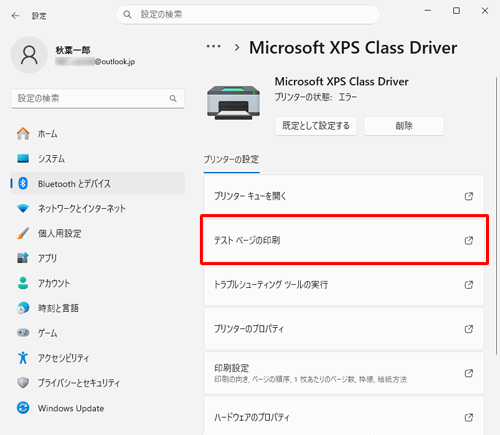Open プリンターのプロパティ
The width and height of the screenshot is (500, 435).
pyautogui.click(x=344, y=329)
